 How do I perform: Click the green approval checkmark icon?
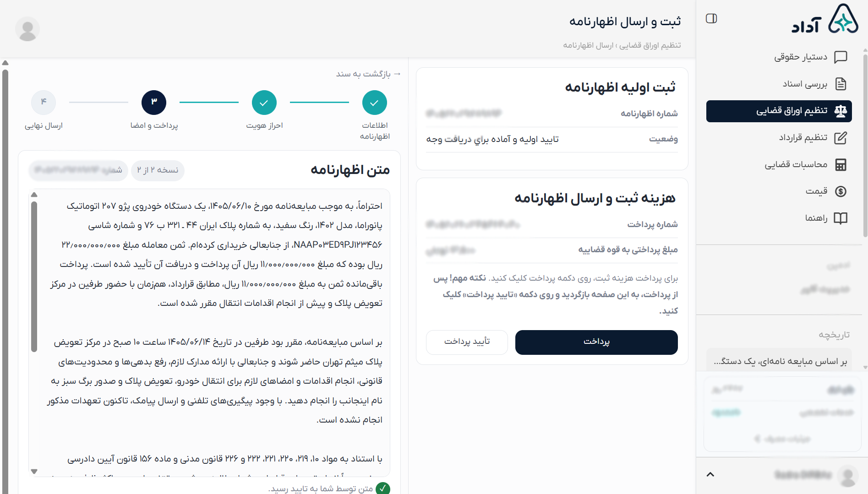(x=383, y=489)
